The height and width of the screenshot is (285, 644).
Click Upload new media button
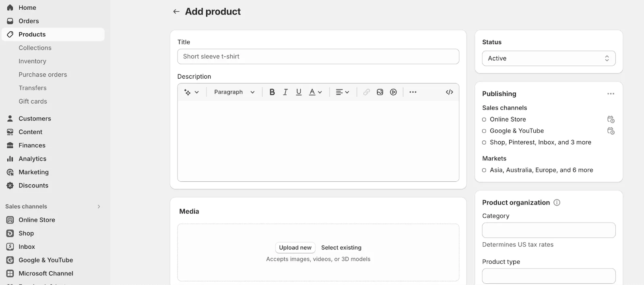click(295, 248)
